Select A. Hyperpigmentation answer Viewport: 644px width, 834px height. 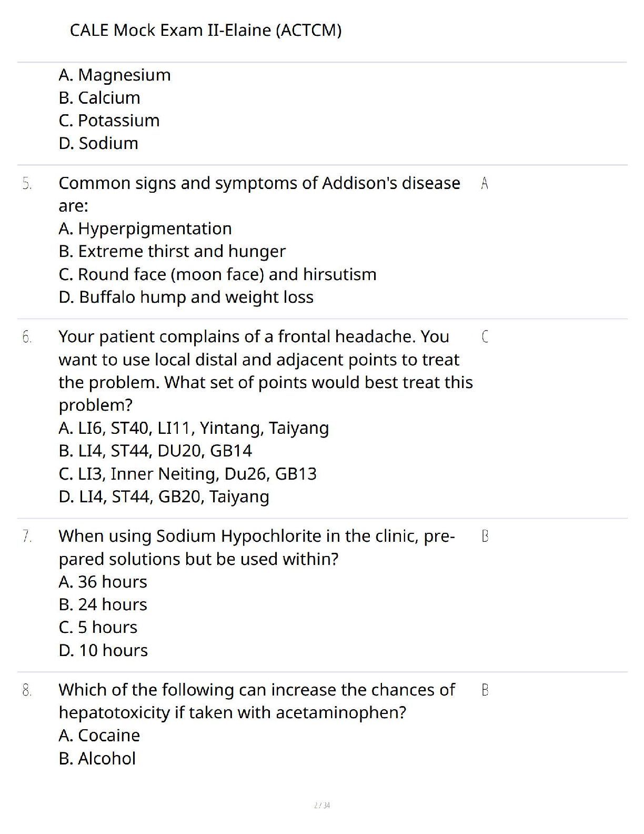pyautogui.click(x=145, y=229)
